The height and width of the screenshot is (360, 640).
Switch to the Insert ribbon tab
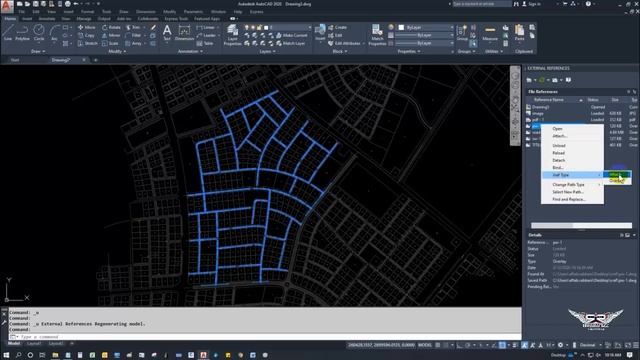pyautogui.click(x=27, y=19)
